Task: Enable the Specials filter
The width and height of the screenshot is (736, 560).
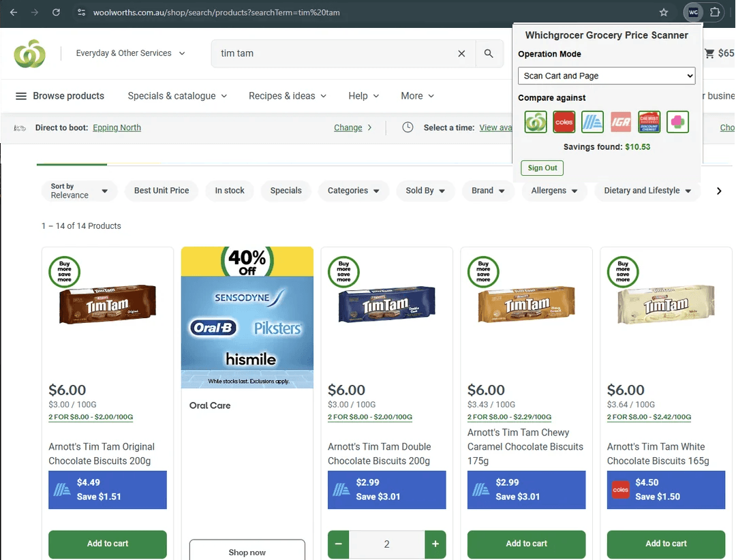Action: tap(286, 191)
